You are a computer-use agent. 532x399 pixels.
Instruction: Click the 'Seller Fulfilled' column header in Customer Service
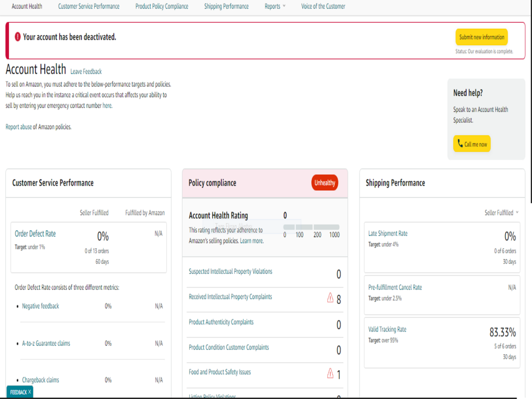tap(94, 213)
